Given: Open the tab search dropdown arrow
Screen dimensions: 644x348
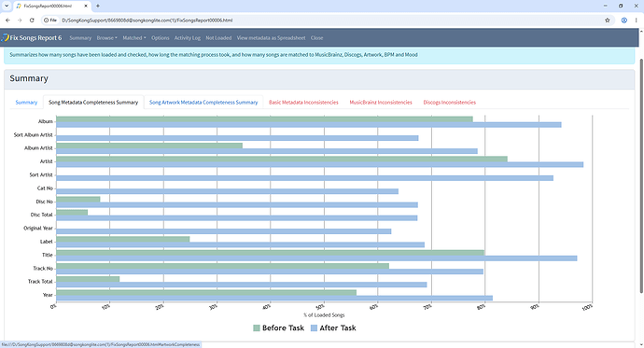Looking at the screenshot, I should coord(7,6).
